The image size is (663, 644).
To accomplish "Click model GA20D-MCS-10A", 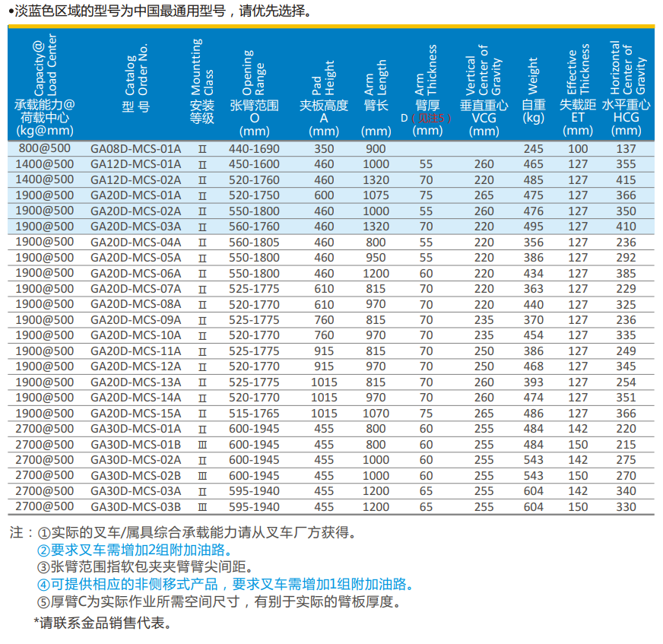I will [136, 335].
